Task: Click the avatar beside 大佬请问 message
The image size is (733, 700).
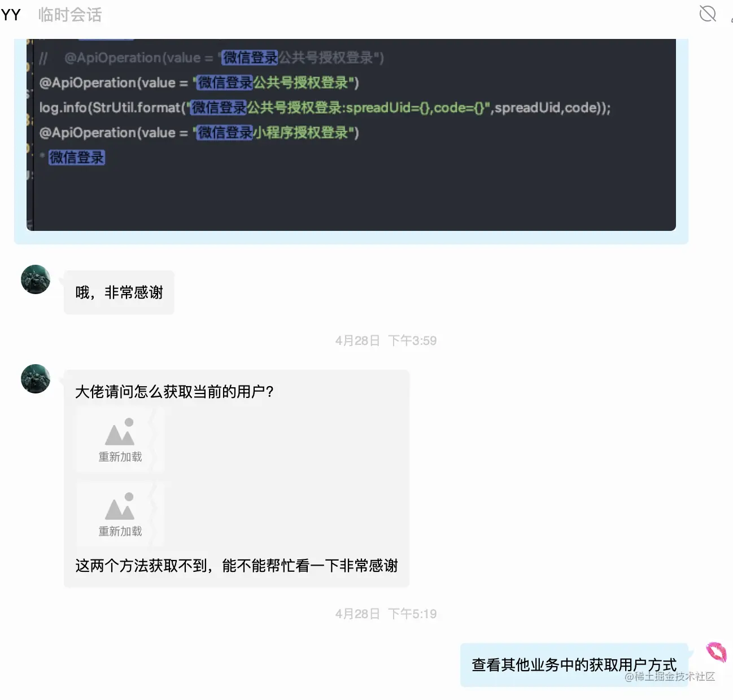Action: (36, 379)
